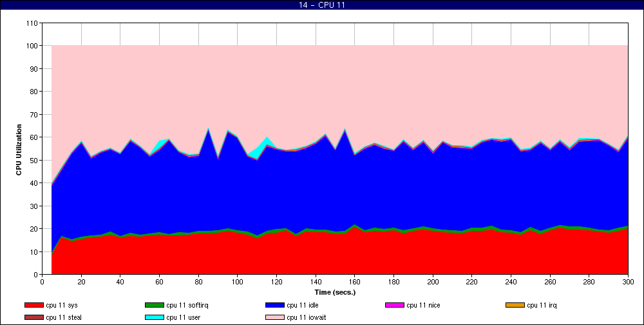
Task: Select the 'cpu 11 irq' legend label
Action: coord(542,305)
